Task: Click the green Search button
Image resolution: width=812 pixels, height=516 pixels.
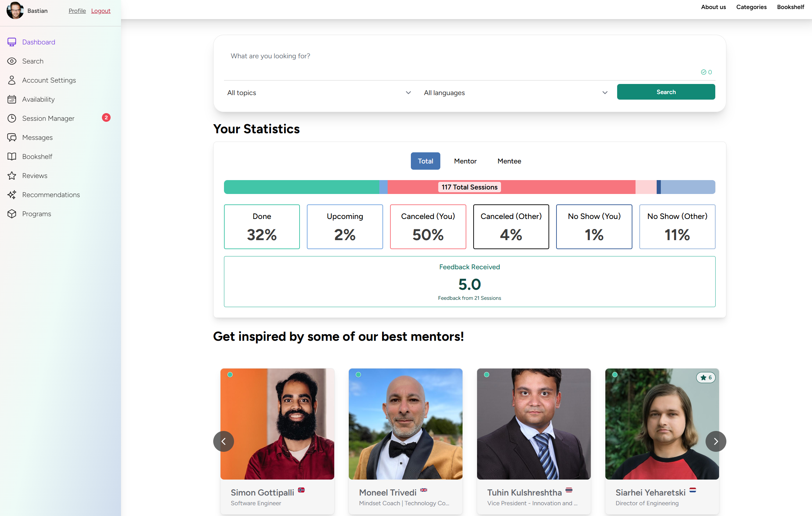Action: point(666,92)
